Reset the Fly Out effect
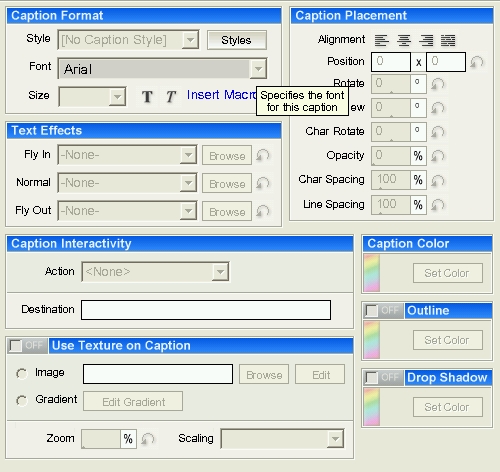 point(263,211)
